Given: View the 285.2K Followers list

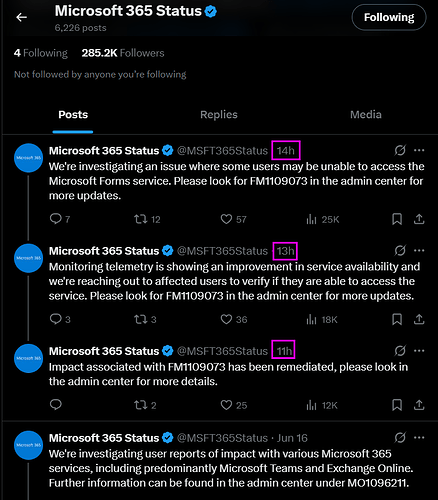Looking at the screenshot, I should point(123,53).
